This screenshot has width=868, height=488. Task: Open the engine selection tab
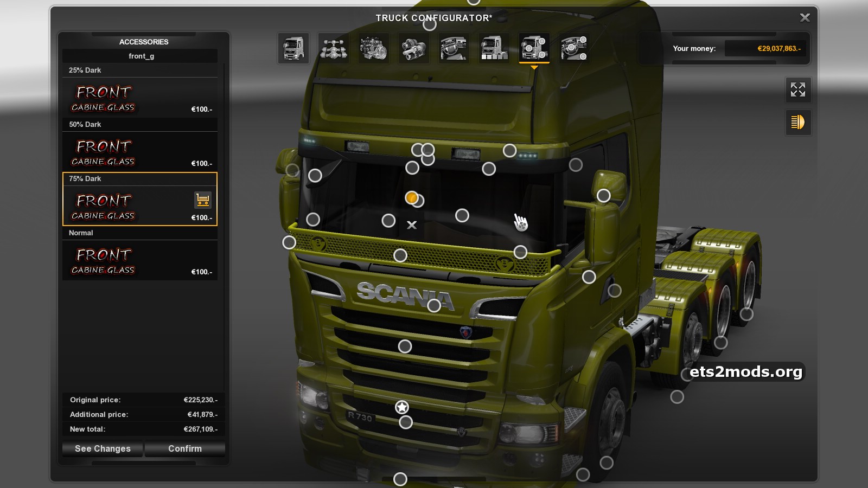pyautogui.click(x=373, y=48)
